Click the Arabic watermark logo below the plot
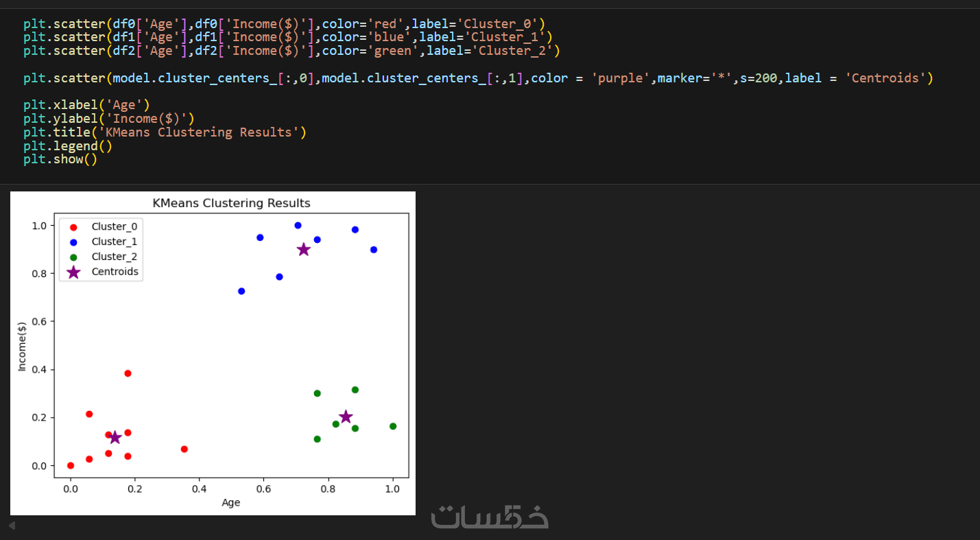Image resolution: width=980 pixels, height=540 pixels. [490, 517]
